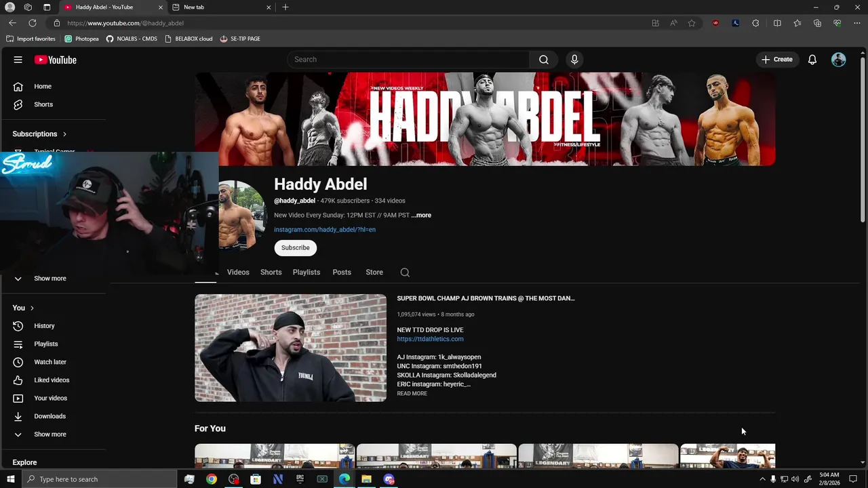
Task: Click the Create video button
Action: tap(777, 60)
